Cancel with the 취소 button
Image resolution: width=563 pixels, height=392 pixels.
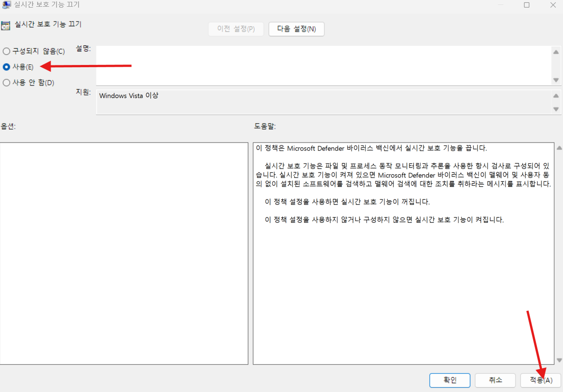495,380
